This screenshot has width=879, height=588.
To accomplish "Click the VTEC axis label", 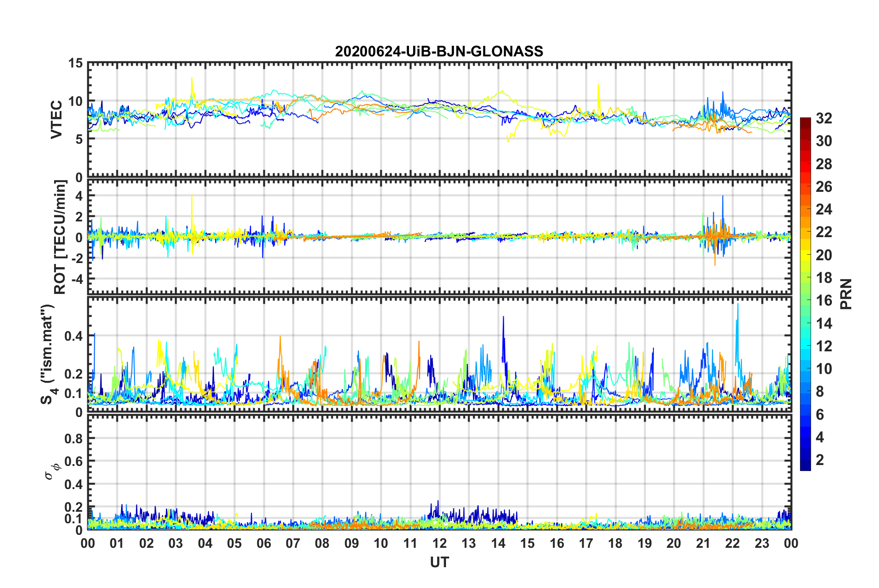I will coord(56,119).
